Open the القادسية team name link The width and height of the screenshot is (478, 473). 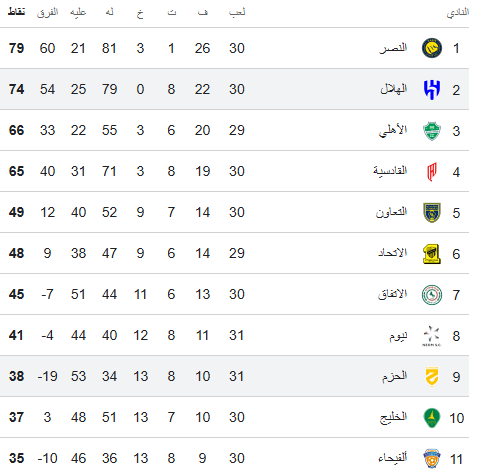coord(390,171)
